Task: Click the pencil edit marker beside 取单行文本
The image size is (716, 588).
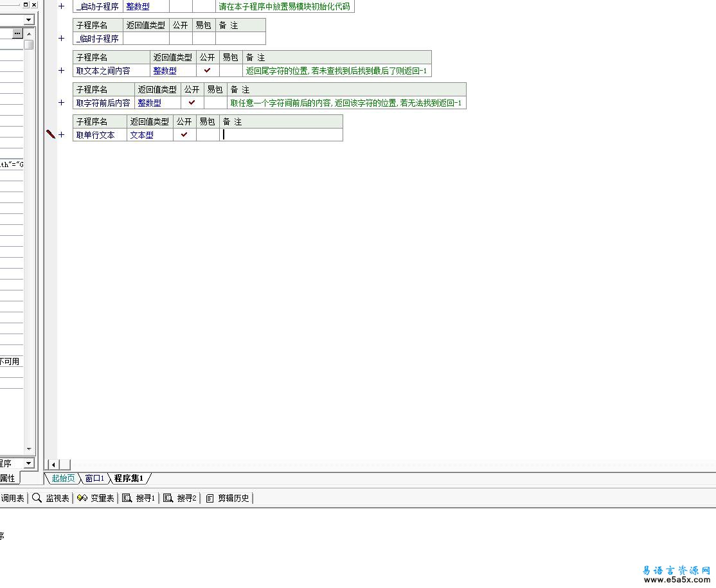Action: click(51, 134)
